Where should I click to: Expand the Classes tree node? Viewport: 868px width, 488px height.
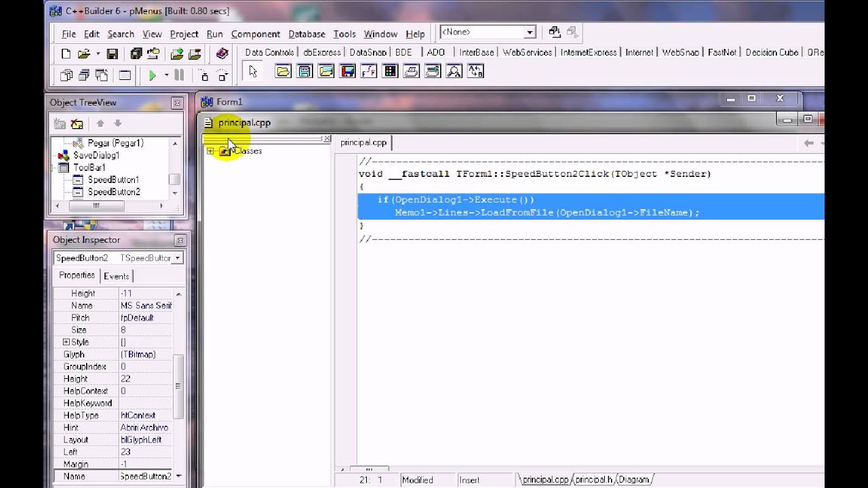coord(210,151)
